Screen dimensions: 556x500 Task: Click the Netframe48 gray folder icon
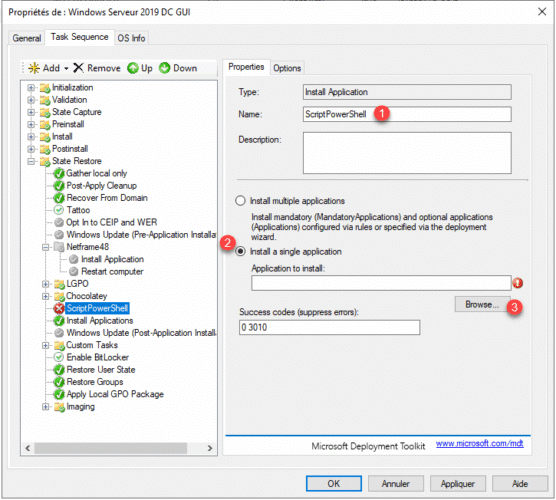coord(59,247)
